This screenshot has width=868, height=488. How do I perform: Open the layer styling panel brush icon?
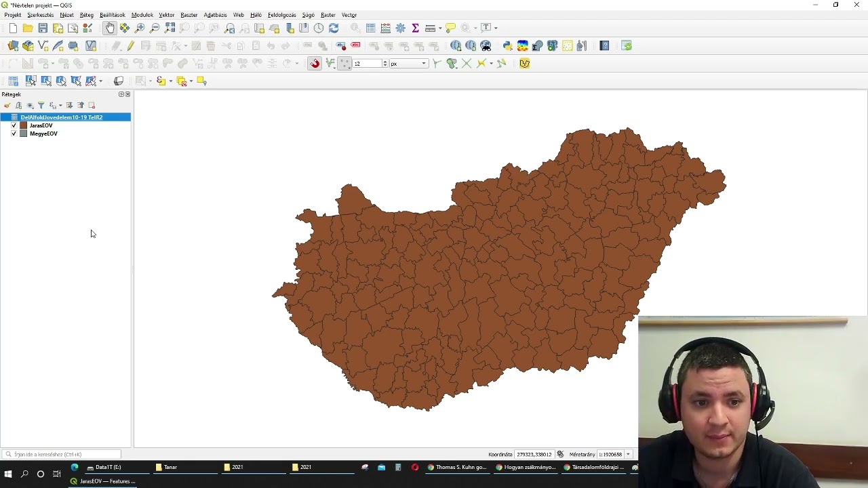pyautogui.click(x=7, y=105)
